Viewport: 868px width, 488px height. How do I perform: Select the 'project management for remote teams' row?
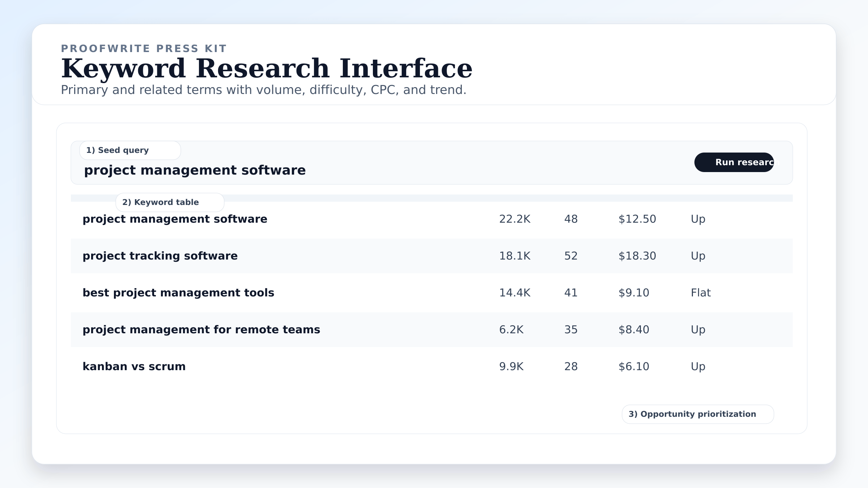201,329
